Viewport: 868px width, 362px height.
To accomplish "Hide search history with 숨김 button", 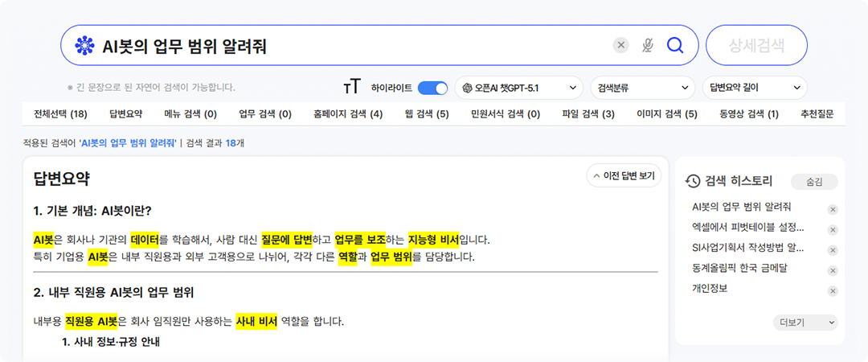I will (x=814, y=182).
